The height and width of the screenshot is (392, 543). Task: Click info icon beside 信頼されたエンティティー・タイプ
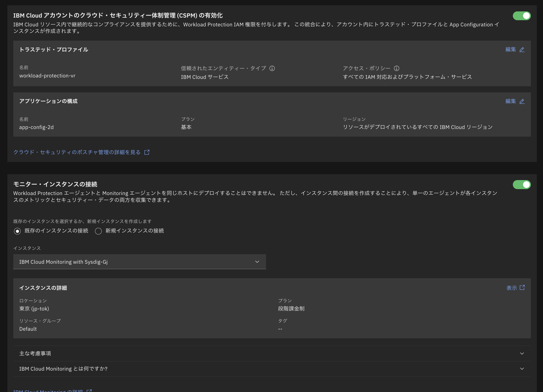coord(272,68)
